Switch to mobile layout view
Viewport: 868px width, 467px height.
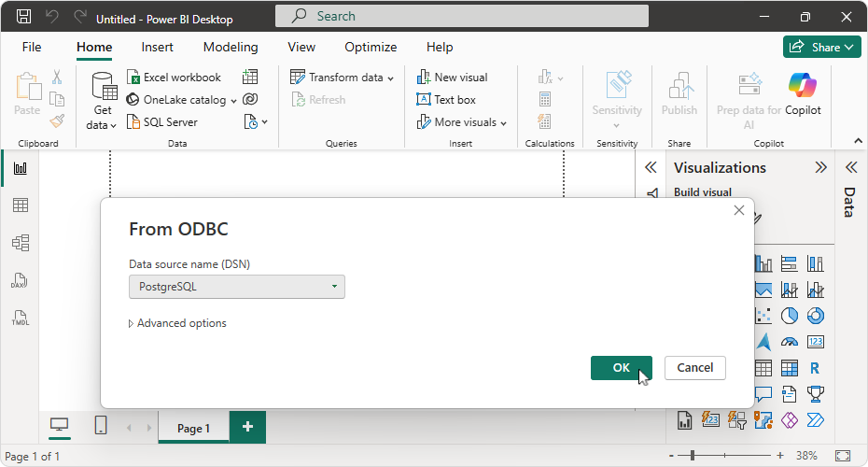coord(101,426)
